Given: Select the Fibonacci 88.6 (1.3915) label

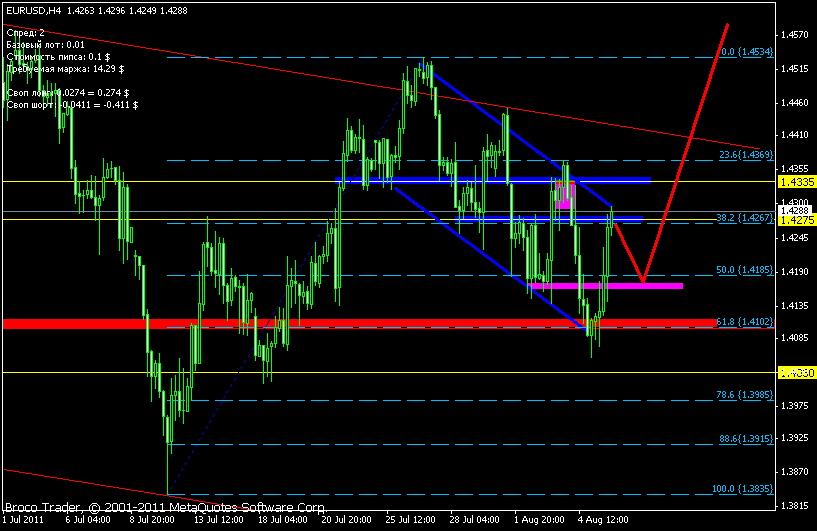Looking at the screenshot, I should 746,439.
